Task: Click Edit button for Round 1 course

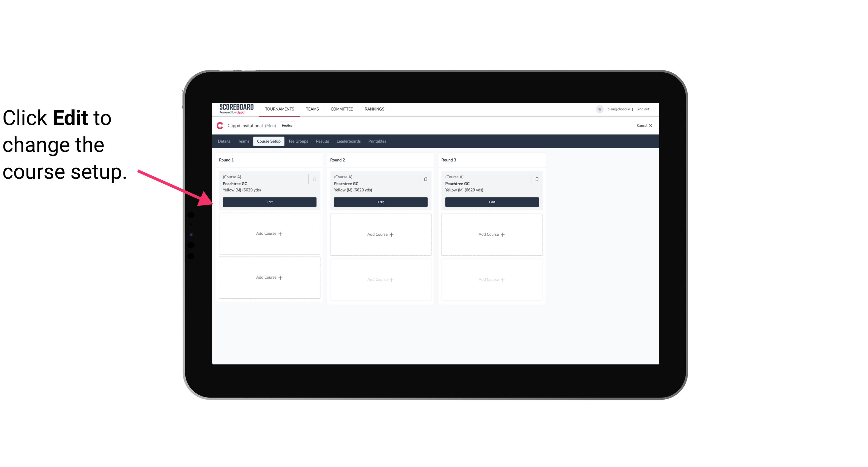Action: click(269, 201)
